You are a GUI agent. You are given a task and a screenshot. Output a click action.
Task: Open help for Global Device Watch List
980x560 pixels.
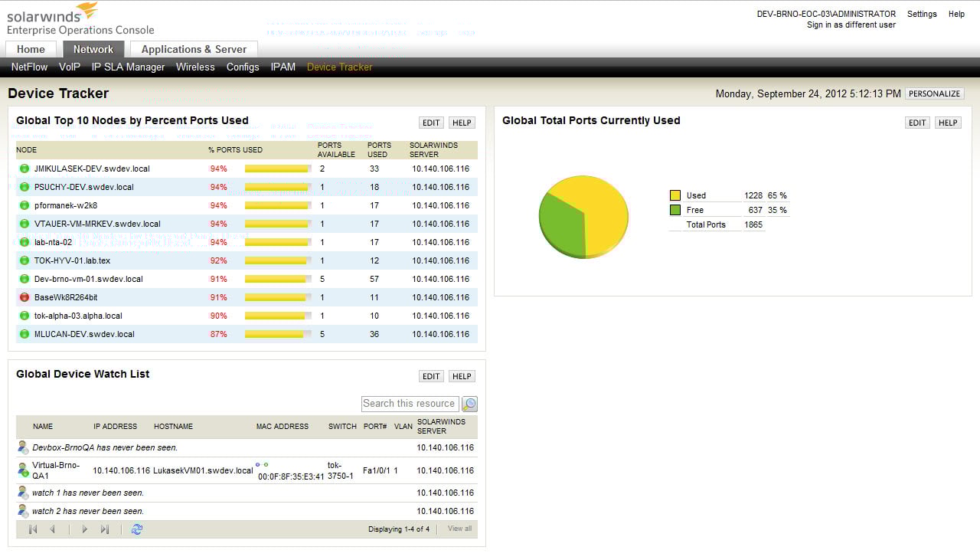(x=462, y=376)
